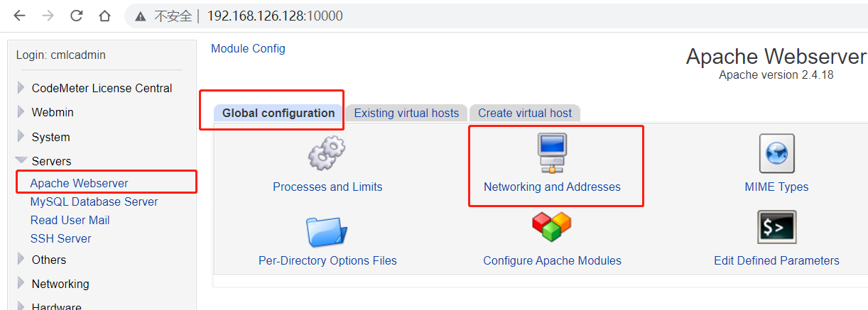Click the Processes and Limits link text
The image size is (868, 310).
tap(327, 187)
